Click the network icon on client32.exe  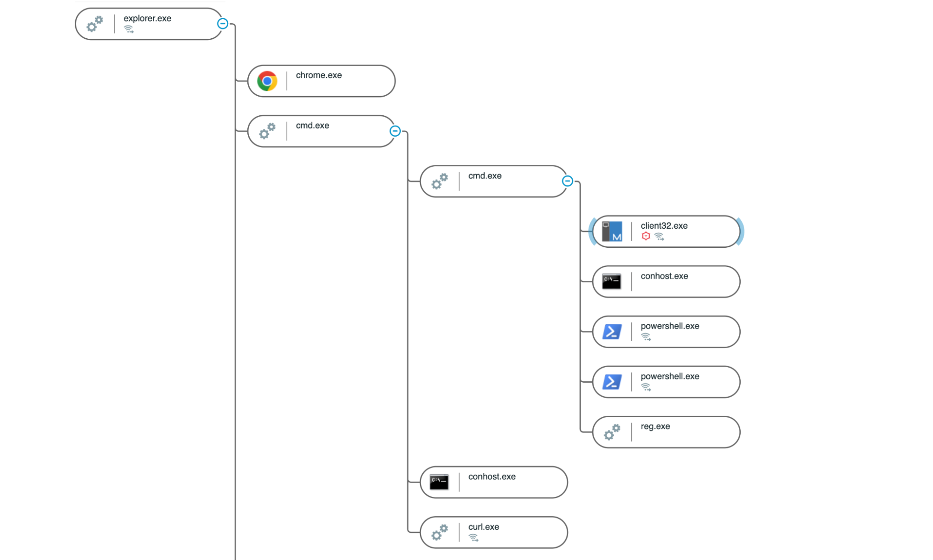tap(660, 237)
